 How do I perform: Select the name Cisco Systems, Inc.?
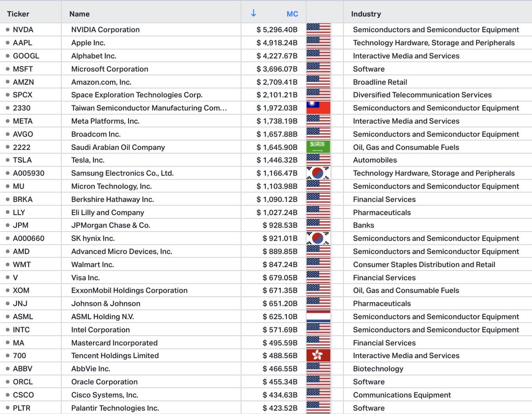tap(105, 395)
